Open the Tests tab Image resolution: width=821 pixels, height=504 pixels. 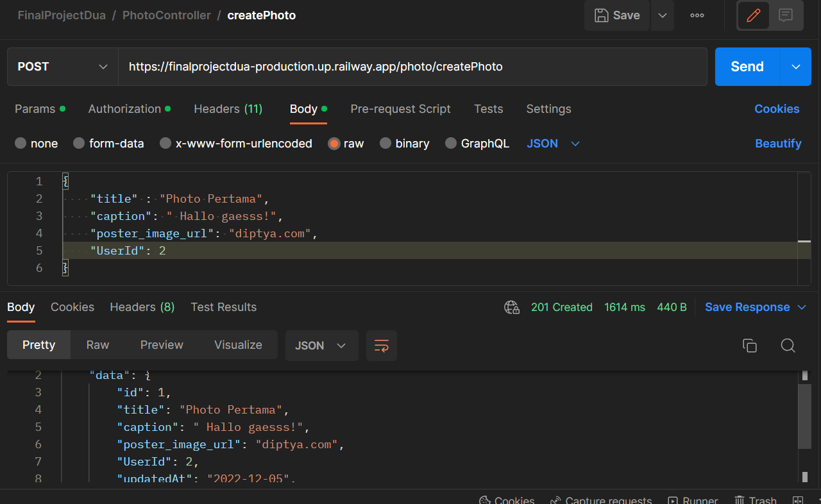(489, 109)
